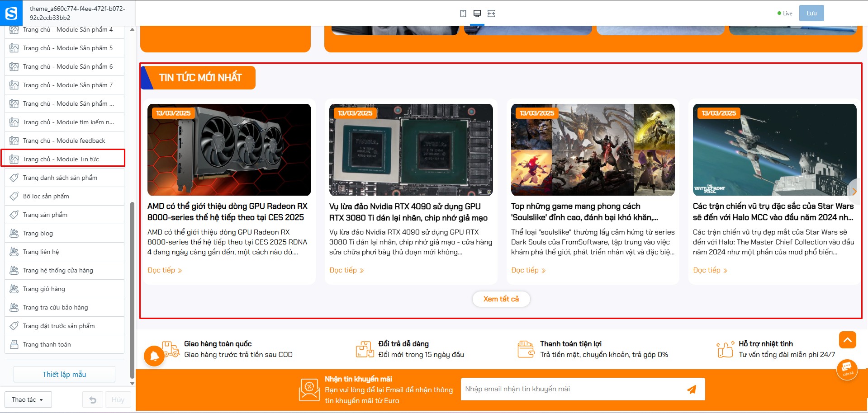Click the Star Wars X-wing thumbnail

775,150
